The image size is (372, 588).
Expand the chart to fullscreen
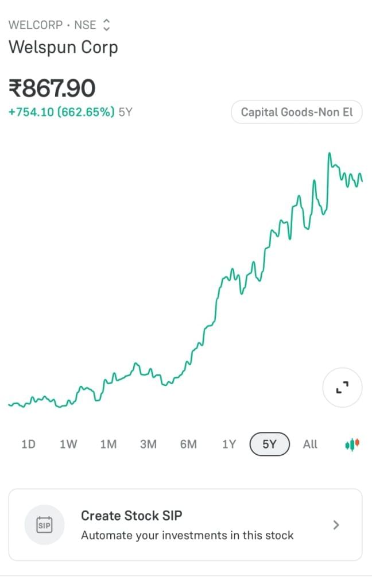(x=342, y=389)
